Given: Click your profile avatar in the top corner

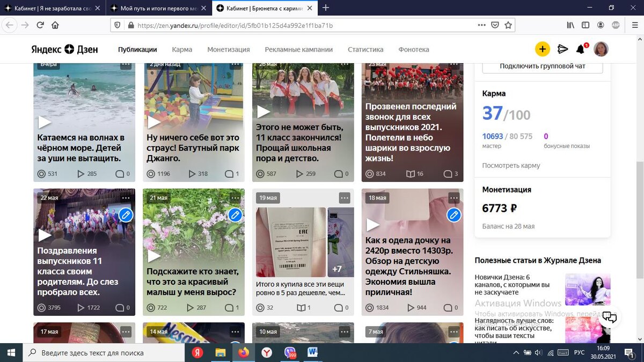Looking at the screenshot, I should [x=601, y=49].
